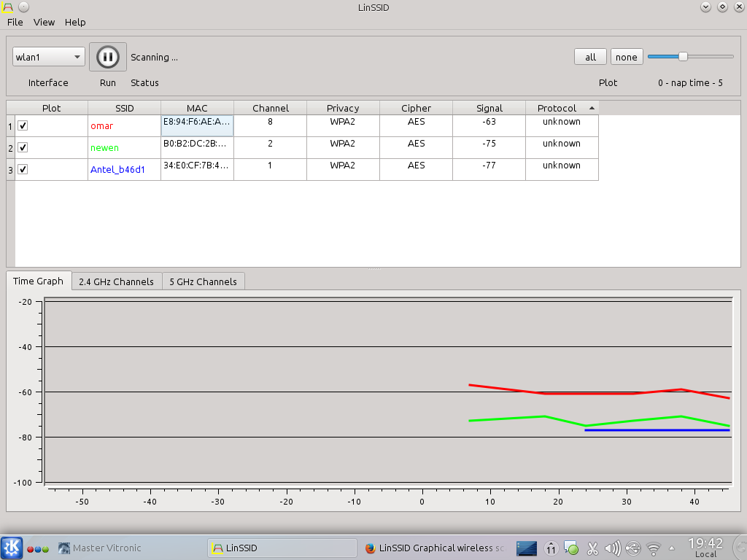Select MAC cell B0:B2:DC:2B:…

click(197, 147)
